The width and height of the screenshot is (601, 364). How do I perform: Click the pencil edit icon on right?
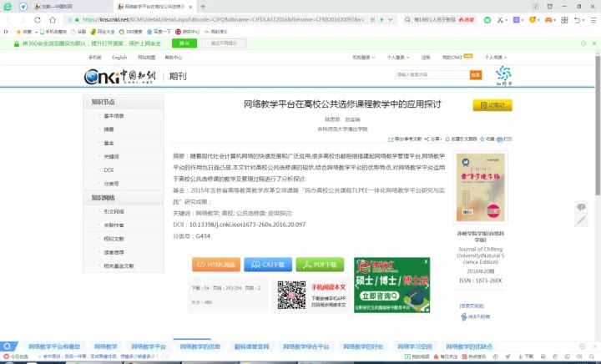coord(582,220)
